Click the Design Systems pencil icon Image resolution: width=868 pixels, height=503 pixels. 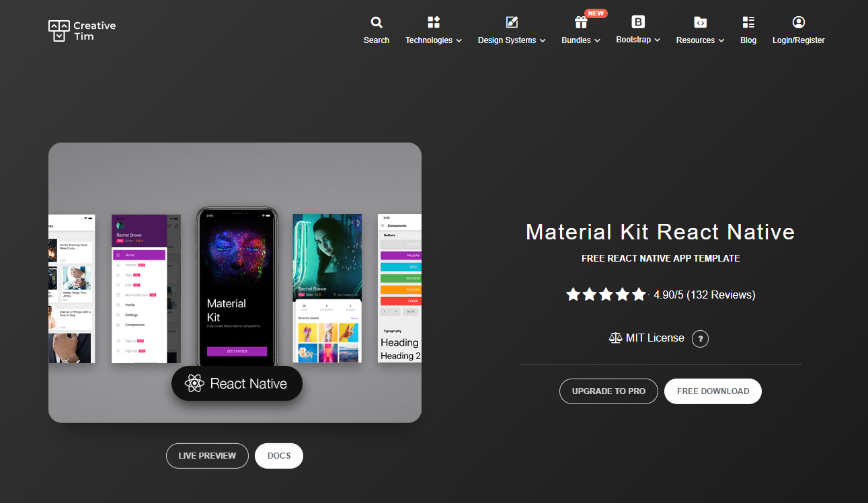512,22
